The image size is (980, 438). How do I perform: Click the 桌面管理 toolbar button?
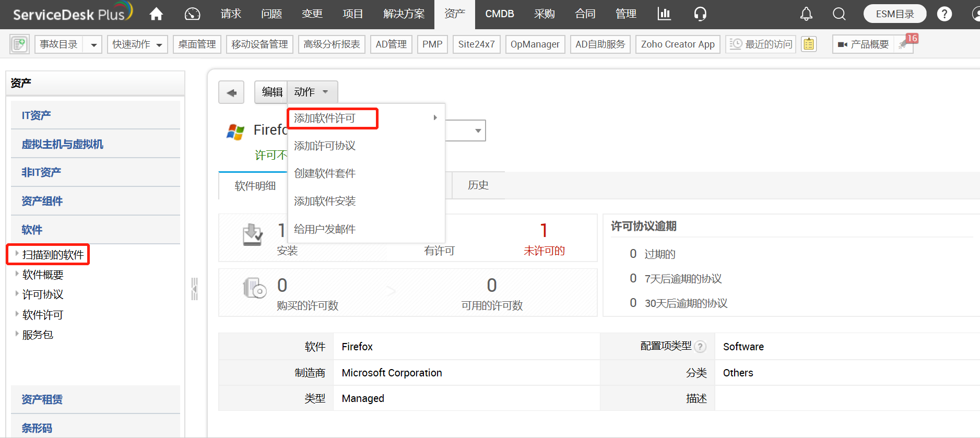click(197, 44)
